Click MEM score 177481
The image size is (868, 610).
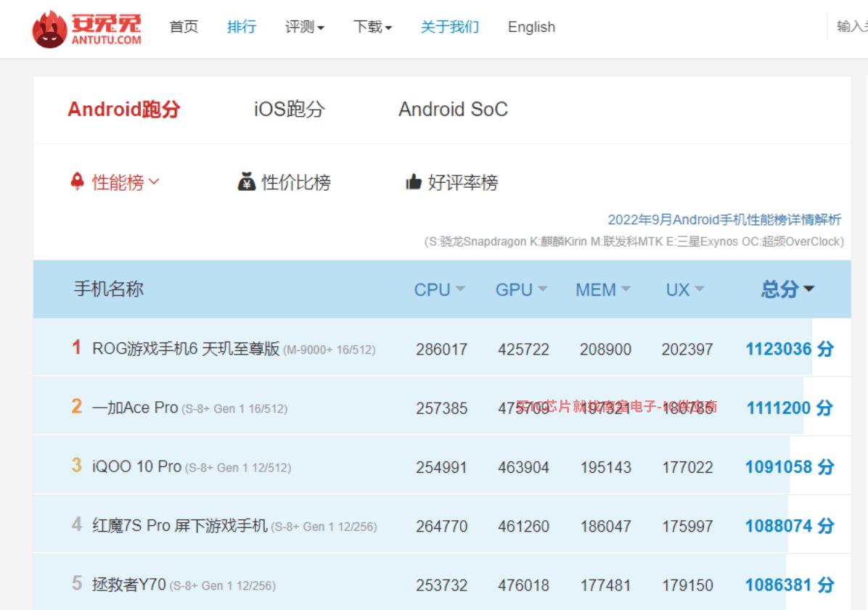tap(605, 585)
